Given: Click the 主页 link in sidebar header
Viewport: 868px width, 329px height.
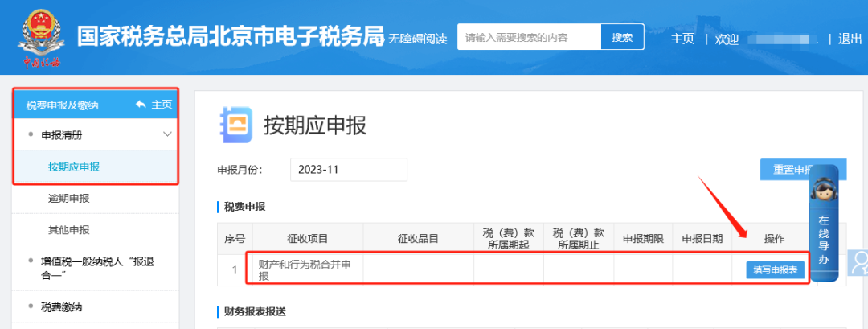Looking at the screenshot, I should click(162, 104).
